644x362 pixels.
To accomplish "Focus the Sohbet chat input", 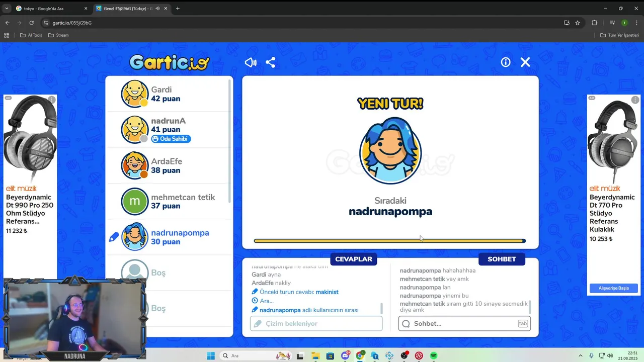I will click(464, 323).
